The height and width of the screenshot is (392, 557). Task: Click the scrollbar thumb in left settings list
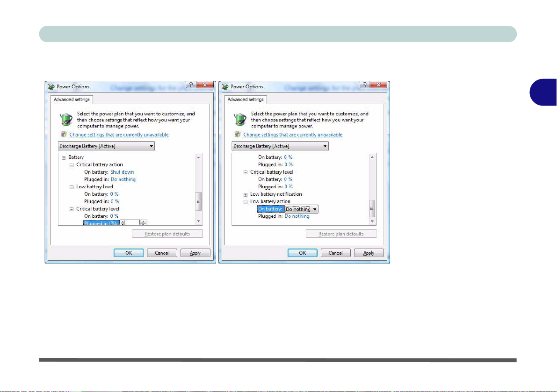tap(199, 201)
